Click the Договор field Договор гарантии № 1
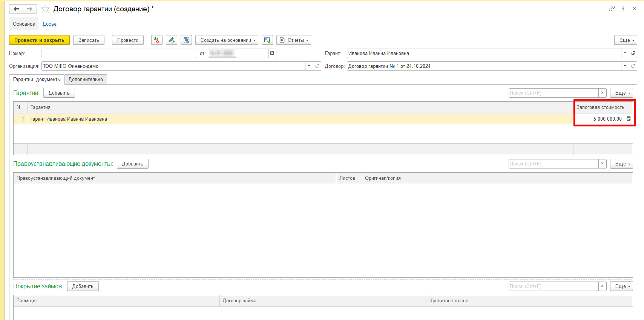 click(484, 66)
